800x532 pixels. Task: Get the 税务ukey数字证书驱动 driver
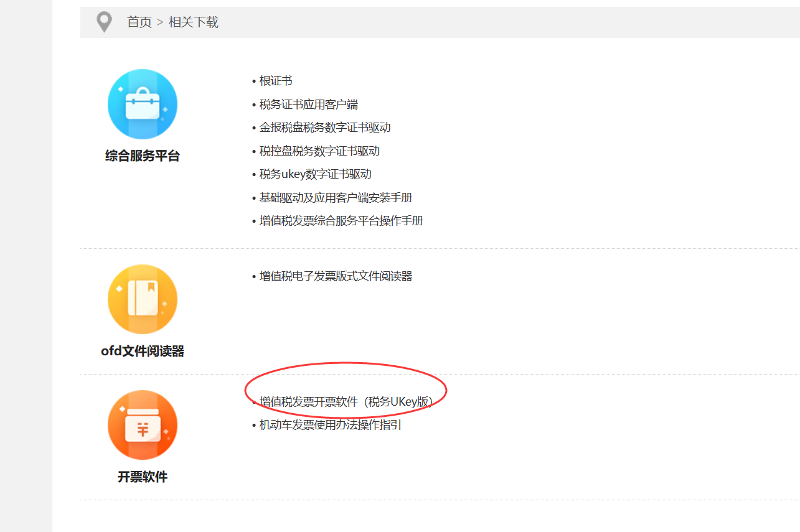(316, 174)
